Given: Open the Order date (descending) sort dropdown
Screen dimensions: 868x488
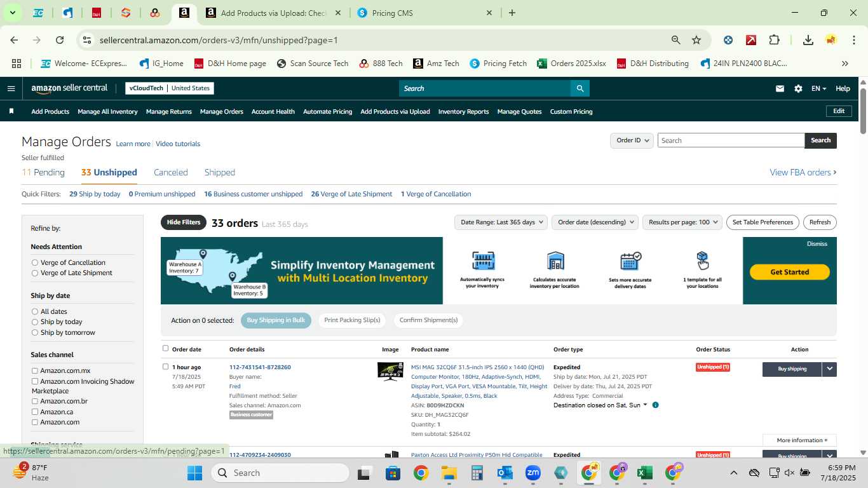Looking at the screenshot, I should (594, 222).
